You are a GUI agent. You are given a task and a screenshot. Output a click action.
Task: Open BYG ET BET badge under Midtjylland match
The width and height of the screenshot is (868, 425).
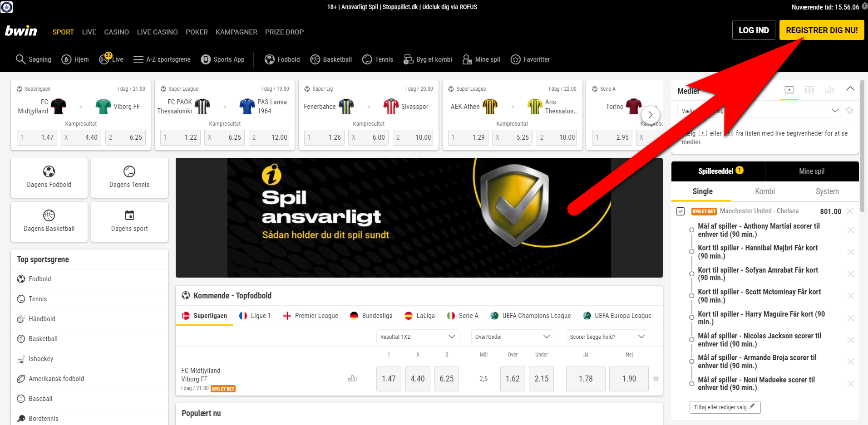tap(223, 389)
